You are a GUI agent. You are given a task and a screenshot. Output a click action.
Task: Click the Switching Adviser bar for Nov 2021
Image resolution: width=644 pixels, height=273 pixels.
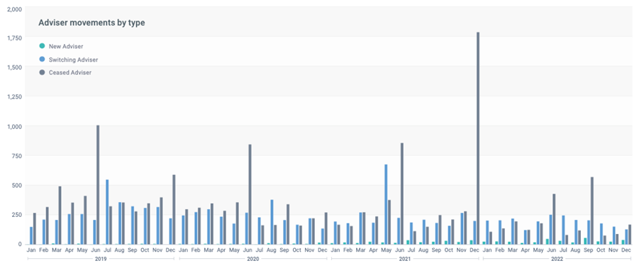(462, 228)
